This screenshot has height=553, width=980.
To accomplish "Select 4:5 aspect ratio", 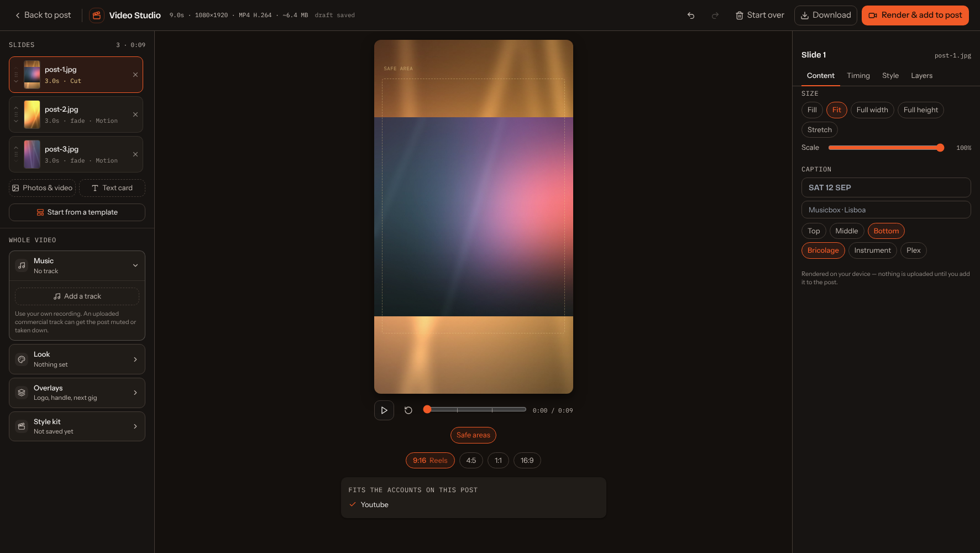I will [x=471, y=461].
